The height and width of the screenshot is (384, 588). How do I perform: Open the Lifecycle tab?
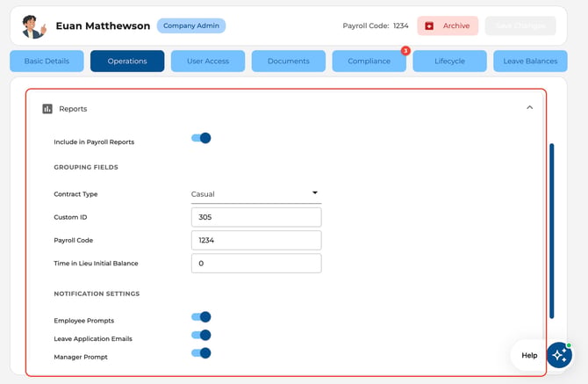click(x=449, y=61)
